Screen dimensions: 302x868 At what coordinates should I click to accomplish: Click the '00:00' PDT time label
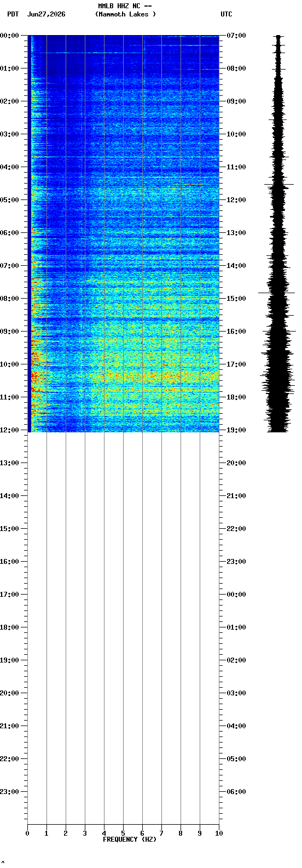pos(9,36)
